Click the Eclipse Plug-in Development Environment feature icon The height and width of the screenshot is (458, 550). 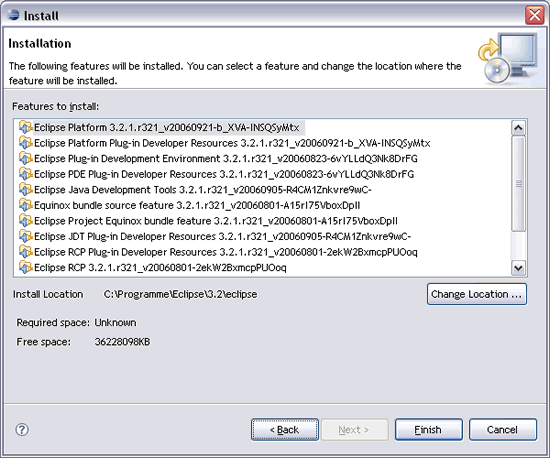25,159
